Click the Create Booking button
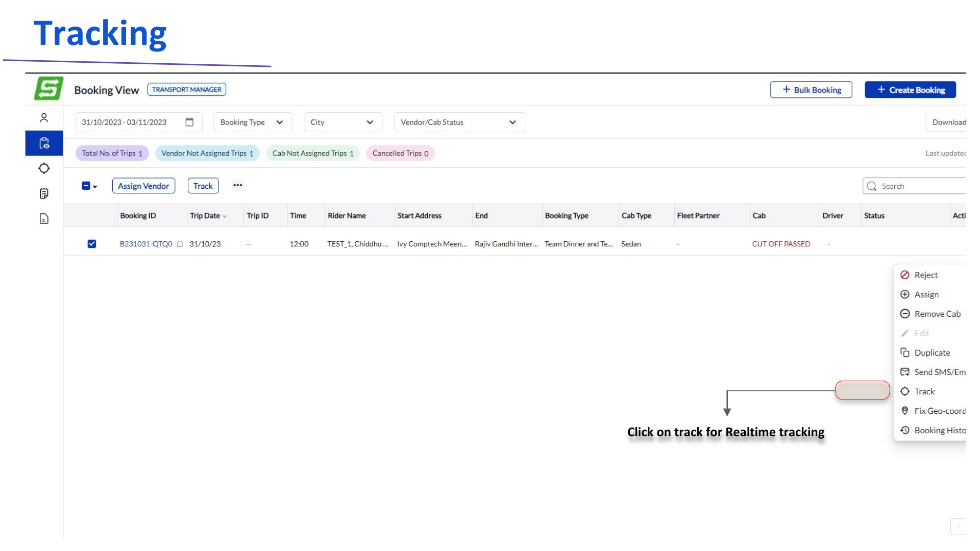The height and width of the screenshot is (551, 980). [x=910, y=90]
